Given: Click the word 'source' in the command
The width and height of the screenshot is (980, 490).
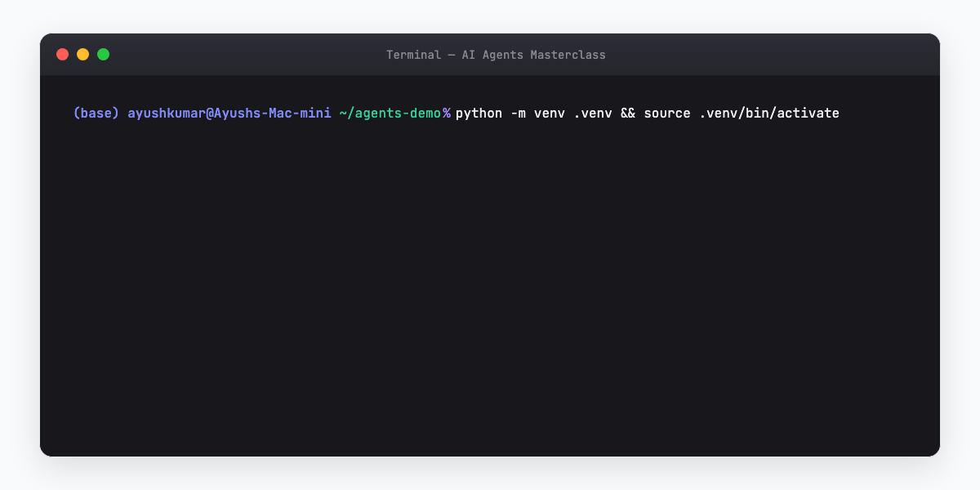Looking at the screenshot, I should point(667,113).
